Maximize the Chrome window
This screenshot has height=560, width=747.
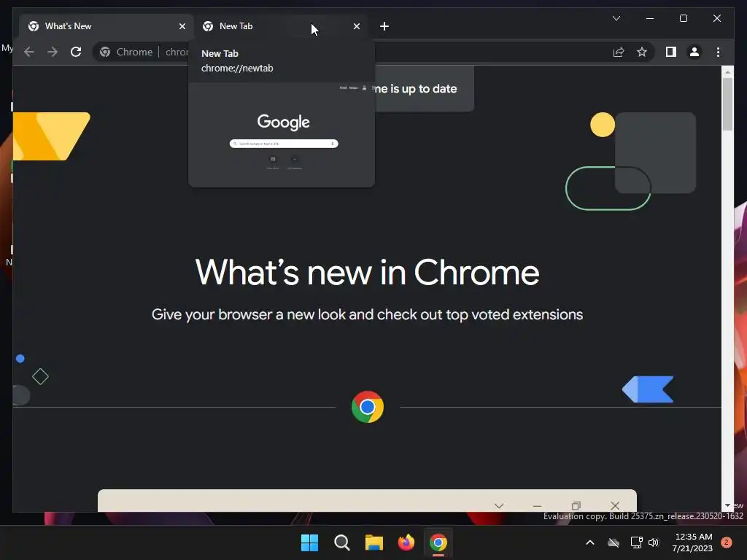[683, 18]
